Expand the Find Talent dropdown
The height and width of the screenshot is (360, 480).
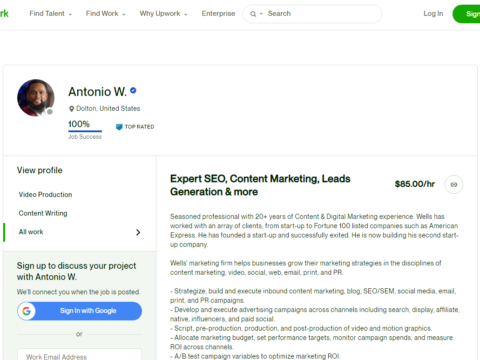pos(51,14)
